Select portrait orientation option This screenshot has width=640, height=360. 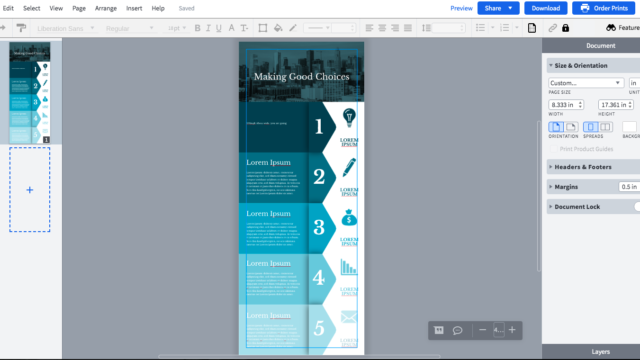coord(556,127)
